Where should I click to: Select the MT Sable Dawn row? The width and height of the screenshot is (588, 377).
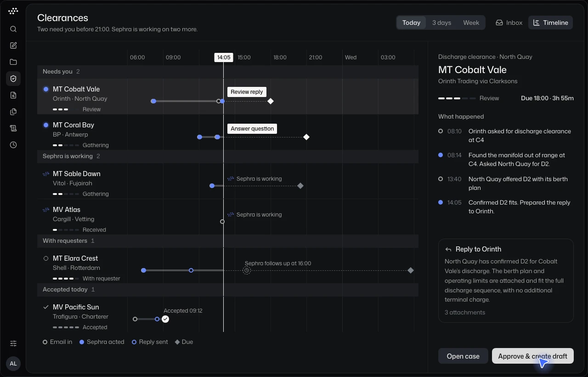tap(228, 181)
